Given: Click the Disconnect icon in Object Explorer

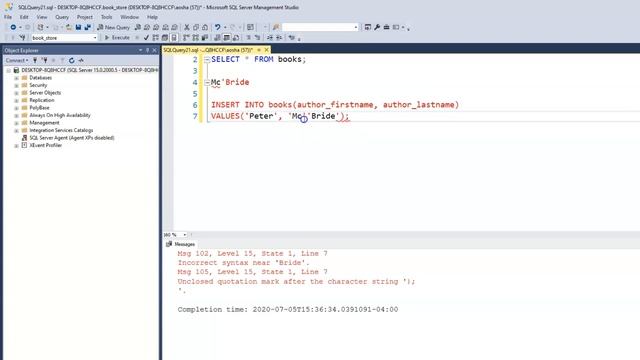Looking at the screenshot, I should [x=44, y=60].
